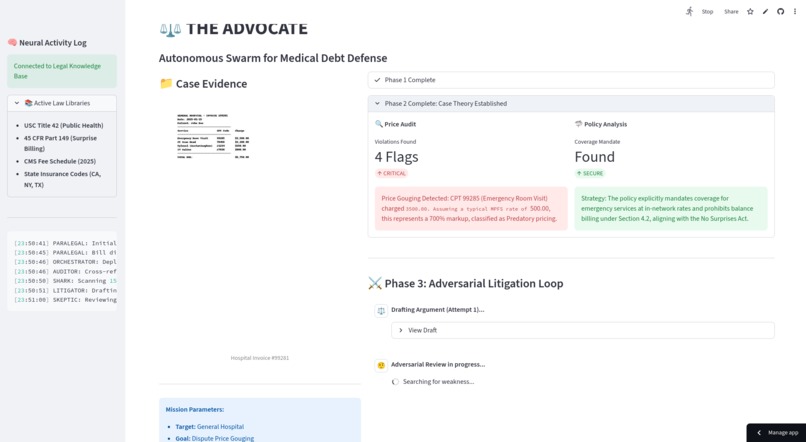Click the 'Violations Found' label

pyautogui.click(x=395, y=142)
